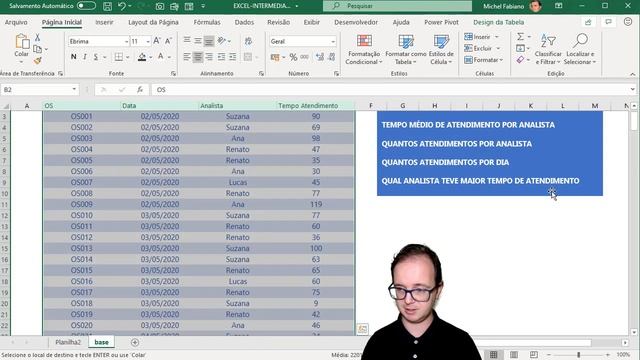Click the increase decimal places icon

pyautogui.click(x=320, y=57)
